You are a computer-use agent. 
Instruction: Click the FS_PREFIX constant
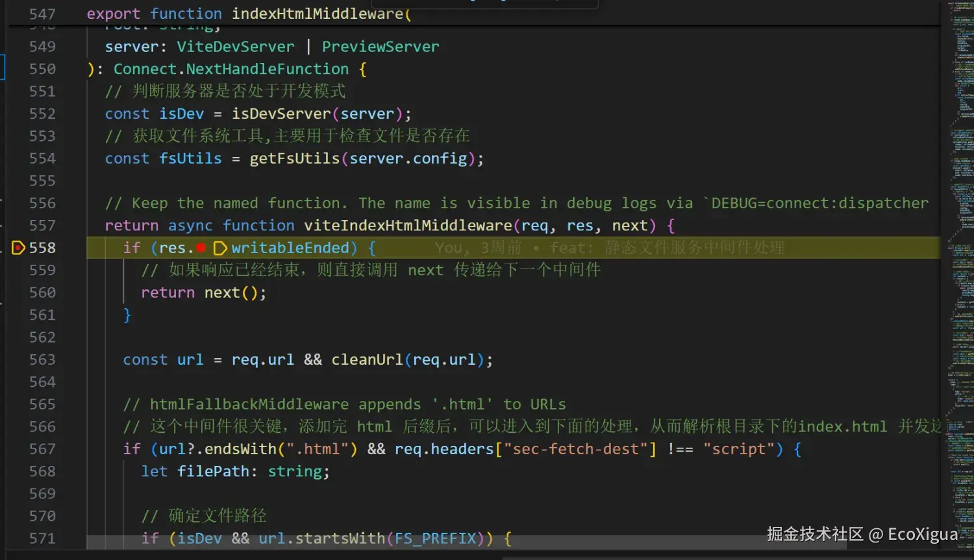(x=436, y=539)
